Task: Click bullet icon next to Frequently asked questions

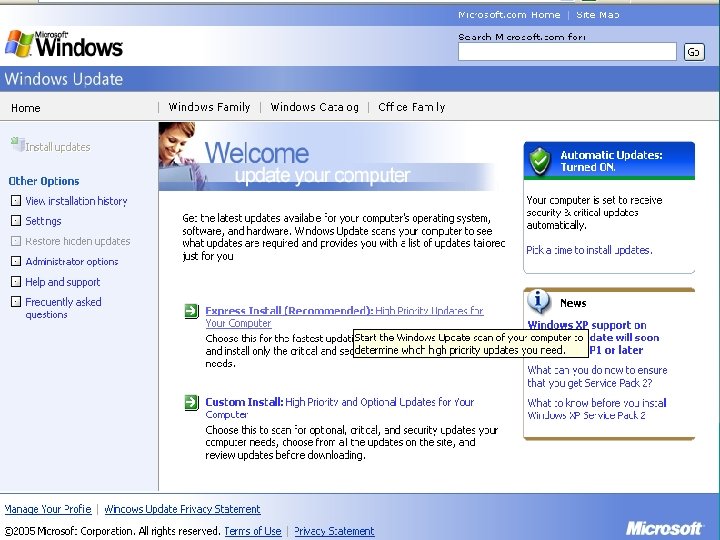Action: pos(16,302)
